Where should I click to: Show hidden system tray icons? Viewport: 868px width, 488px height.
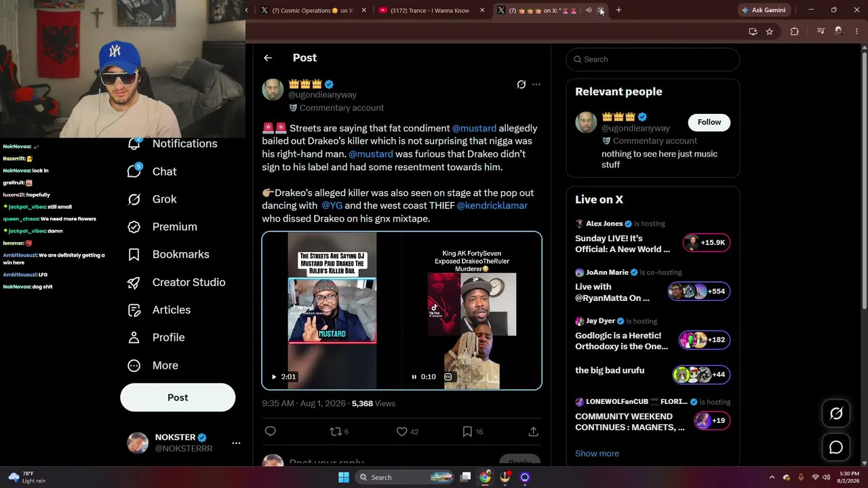pos(772,477)
